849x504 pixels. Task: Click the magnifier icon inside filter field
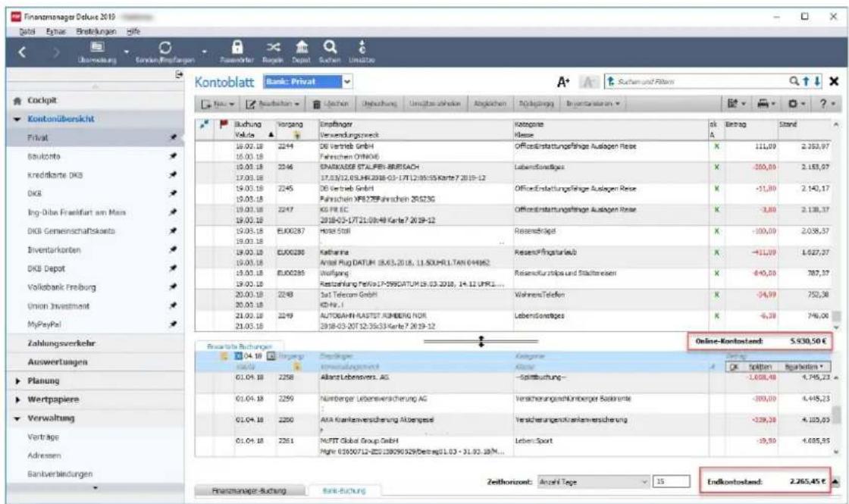[794, 81]
